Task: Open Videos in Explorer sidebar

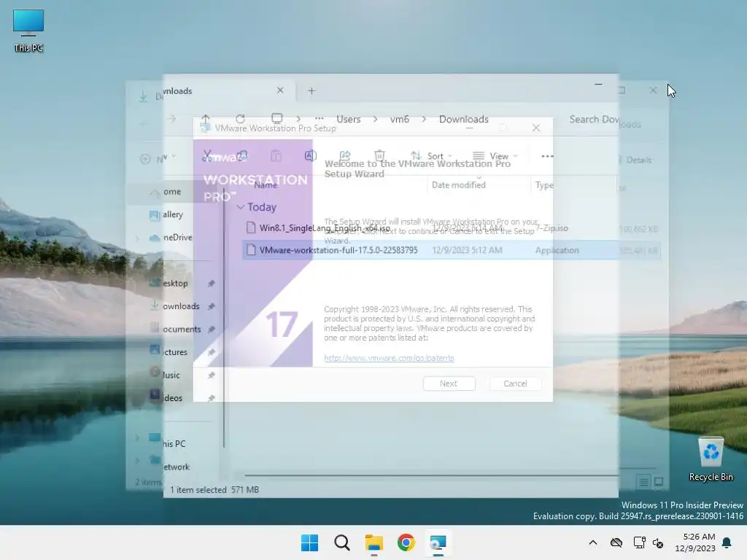Action: pos(166,397)
